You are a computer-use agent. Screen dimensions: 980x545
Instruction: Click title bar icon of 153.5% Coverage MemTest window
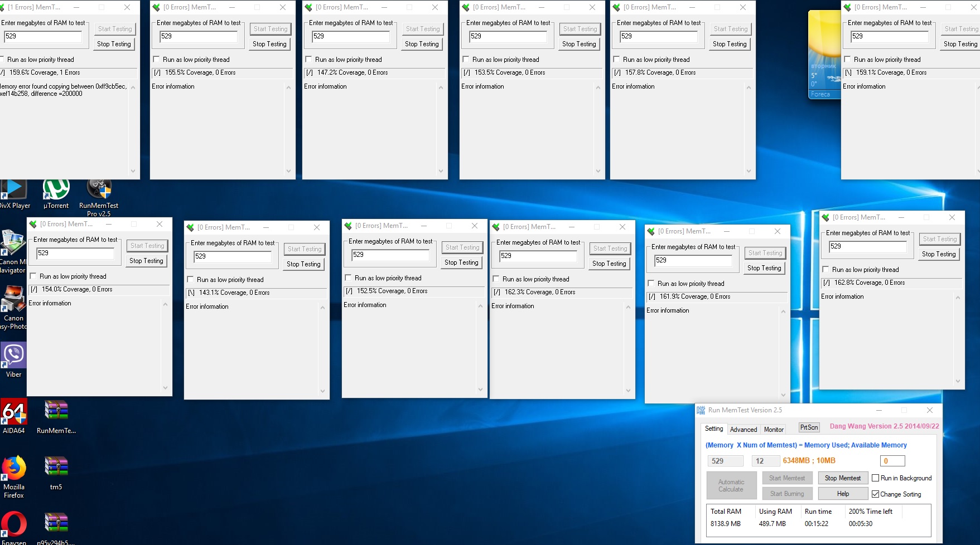[x=466, y=7]
